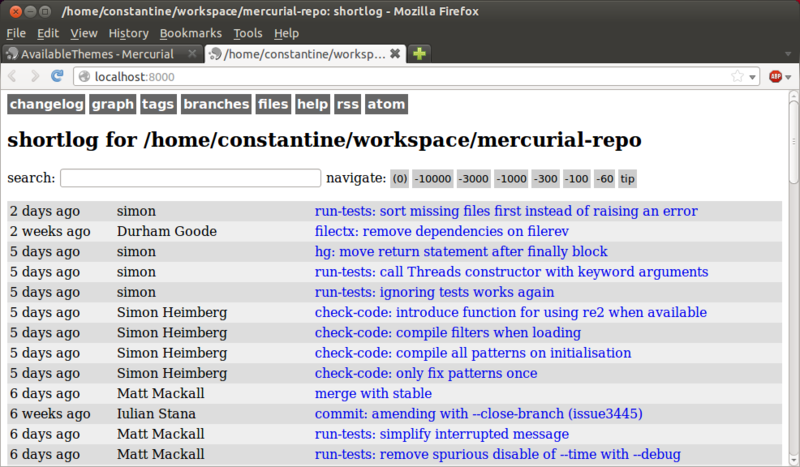Open the Help menu

pyautogui.click(x=286, y=33)
